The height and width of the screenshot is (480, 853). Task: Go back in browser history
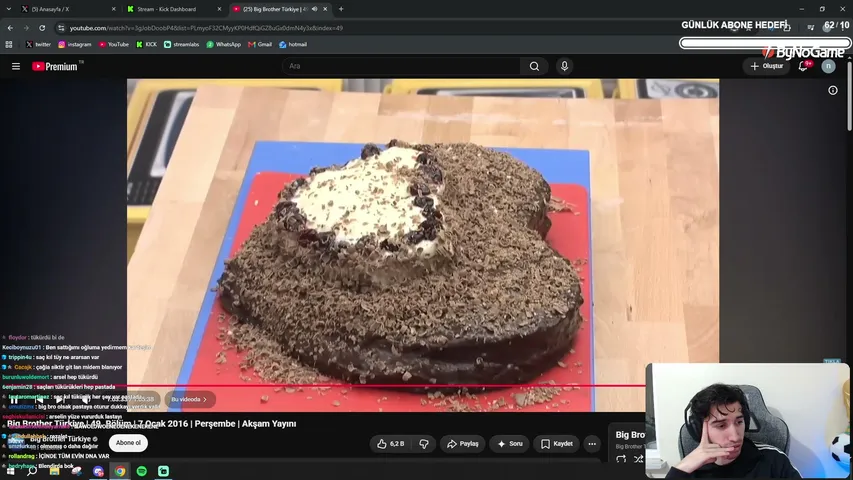[x=10, y=28]
